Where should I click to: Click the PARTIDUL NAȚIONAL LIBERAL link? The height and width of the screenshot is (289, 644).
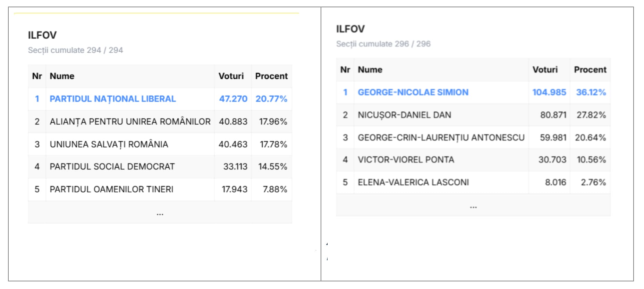point(113,99)
